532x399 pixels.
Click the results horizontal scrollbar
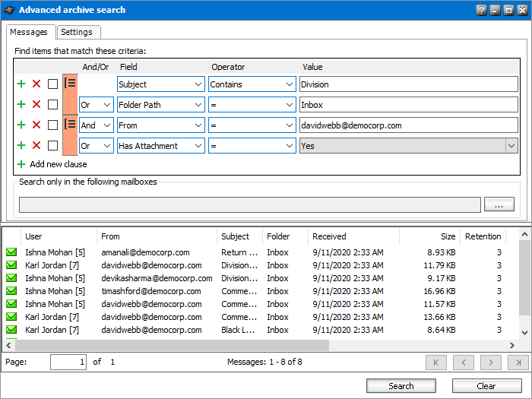tap(167, 346)
